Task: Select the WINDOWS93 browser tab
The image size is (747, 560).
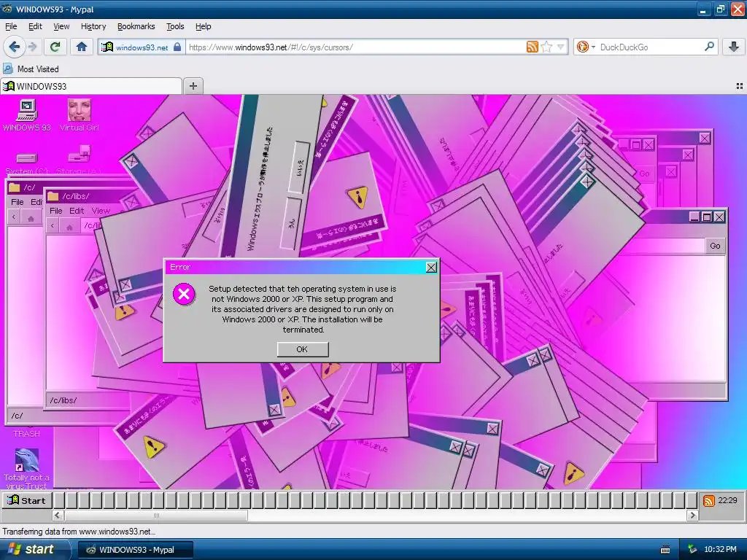Action: pos(90,86)
